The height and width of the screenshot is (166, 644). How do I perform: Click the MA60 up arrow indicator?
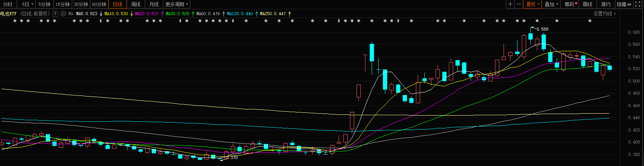223,14
